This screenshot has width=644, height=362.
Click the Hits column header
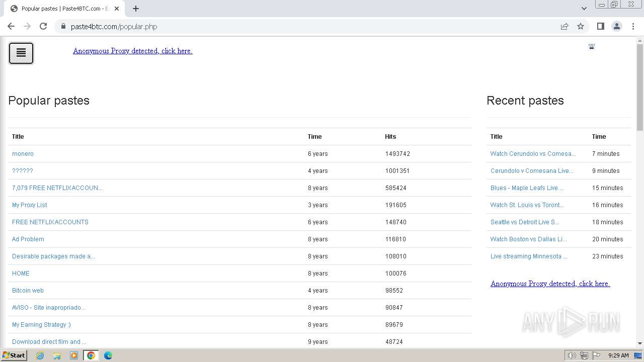coord(390,137)
